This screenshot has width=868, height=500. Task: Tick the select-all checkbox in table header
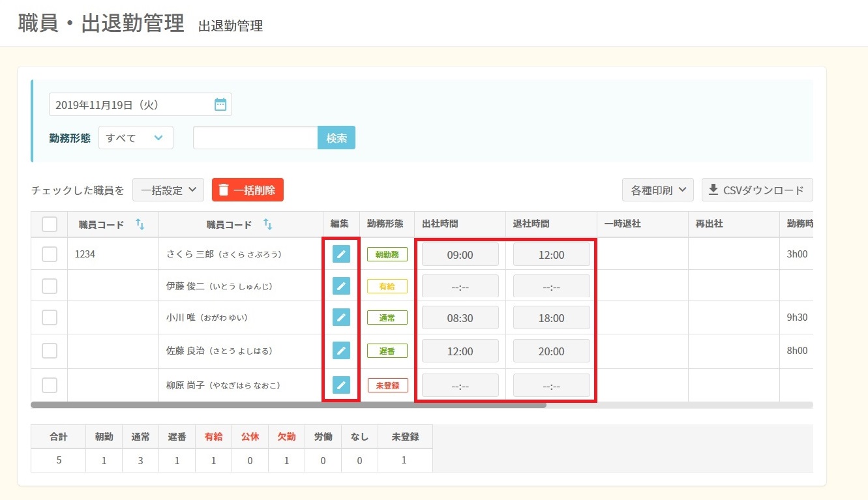50,224
